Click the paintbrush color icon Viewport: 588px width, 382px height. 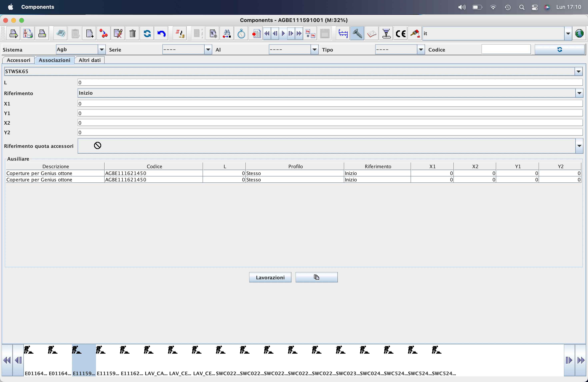(x=415, y=34)
